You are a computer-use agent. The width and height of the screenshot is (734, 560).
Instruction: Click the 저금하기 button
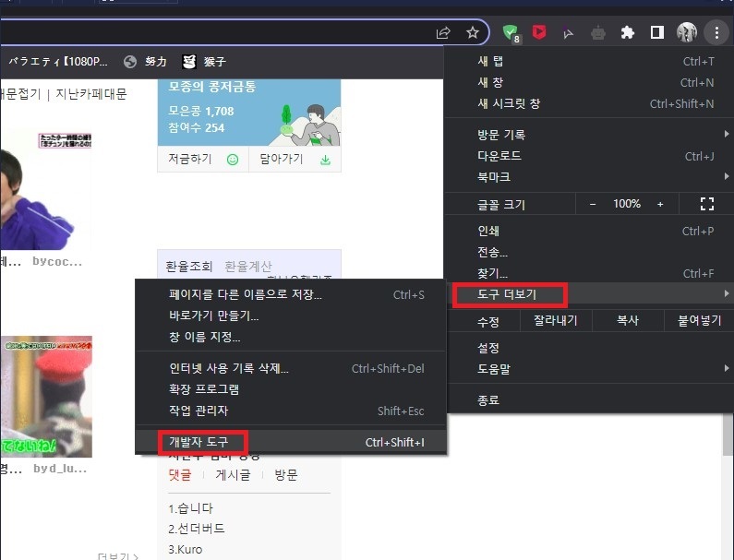click(203, 160)
